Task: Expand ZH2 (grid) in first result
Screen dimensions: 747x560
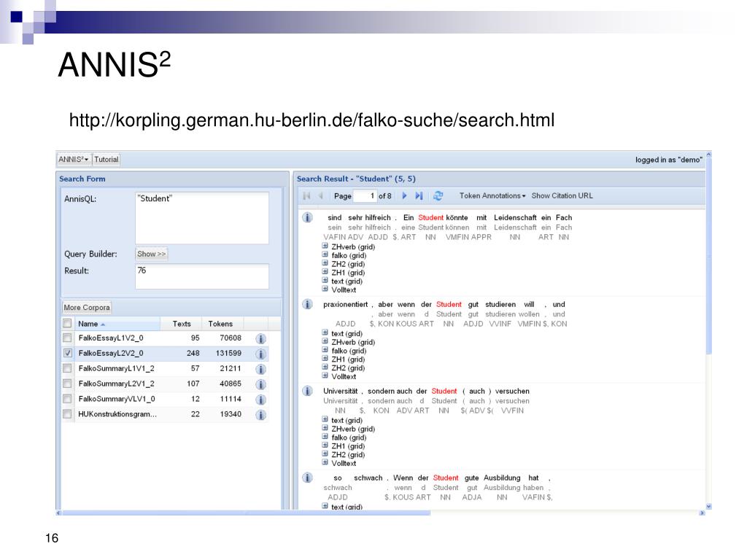Action: coord(325,263)
